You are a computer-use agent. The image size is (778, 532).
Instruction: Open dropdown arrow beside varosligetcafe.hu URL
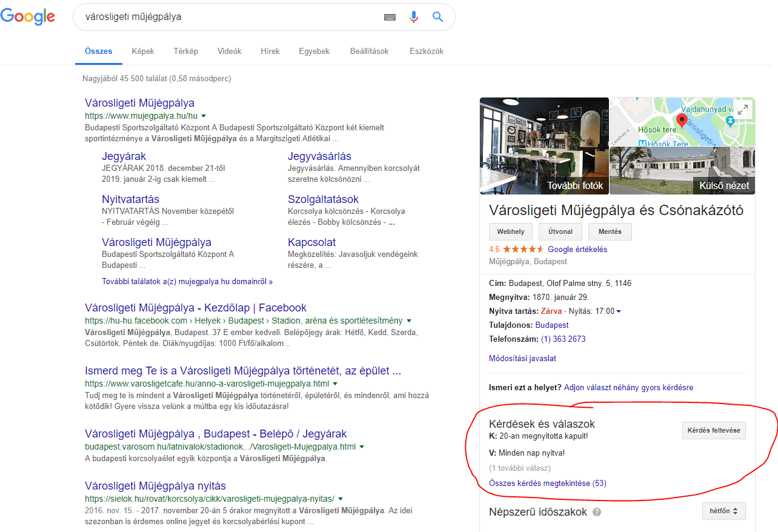pos(335,384)
